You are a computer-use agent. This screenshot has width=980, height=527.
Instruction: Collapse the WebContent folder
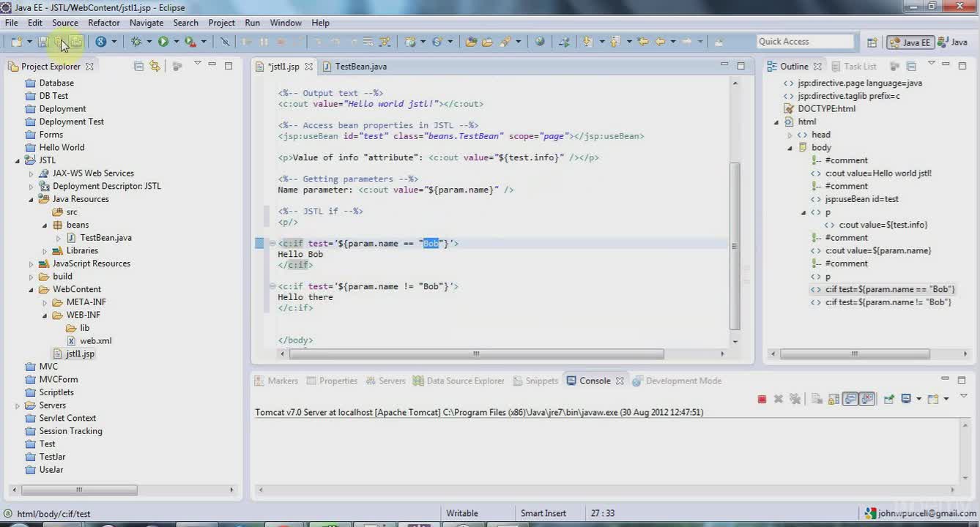(x=31, y=290)
